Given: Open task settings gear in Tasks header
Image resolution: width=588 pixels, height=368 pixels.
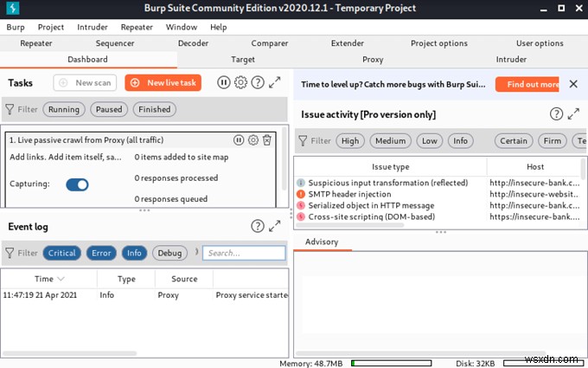Looking at the screenshot, I should tap(240, 82).
